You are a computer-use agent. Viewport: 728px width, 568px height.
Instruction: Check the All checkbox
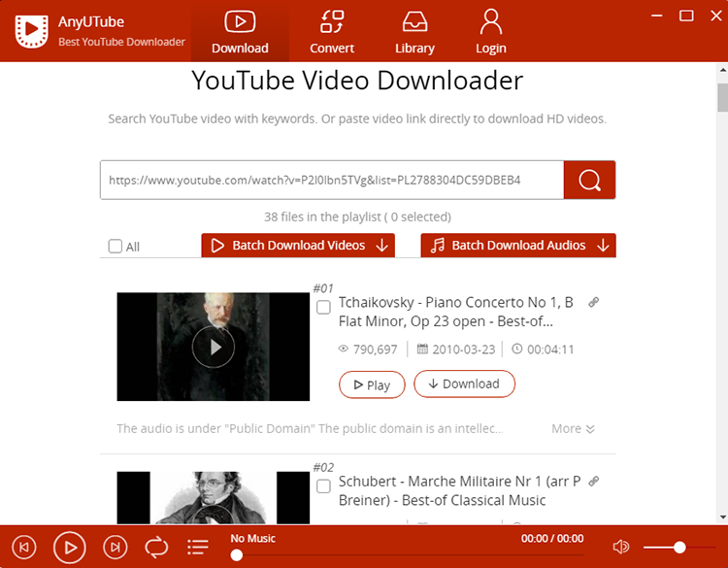[116, 246]
